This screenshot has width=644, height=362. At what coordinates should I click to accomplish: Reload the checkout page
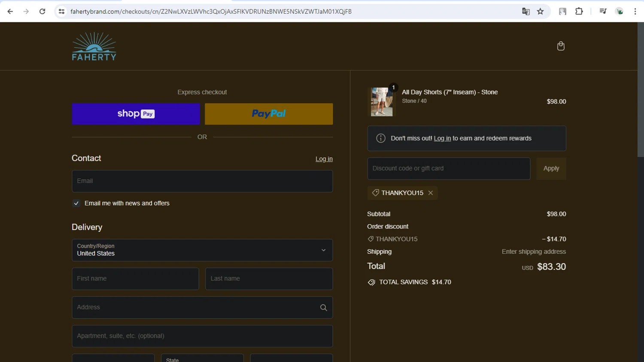pyautogui.click(x=42, y=12)
